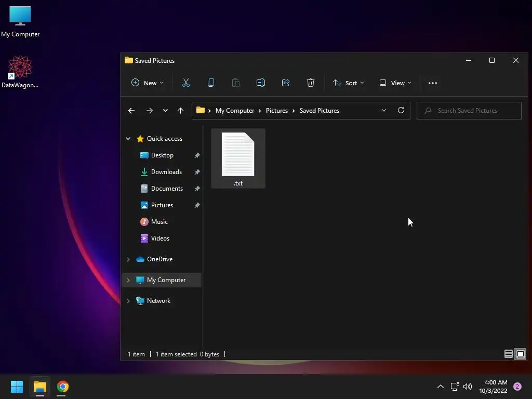
Task: Select the DataWagon desktop shortcut
Action: point(20,72)
